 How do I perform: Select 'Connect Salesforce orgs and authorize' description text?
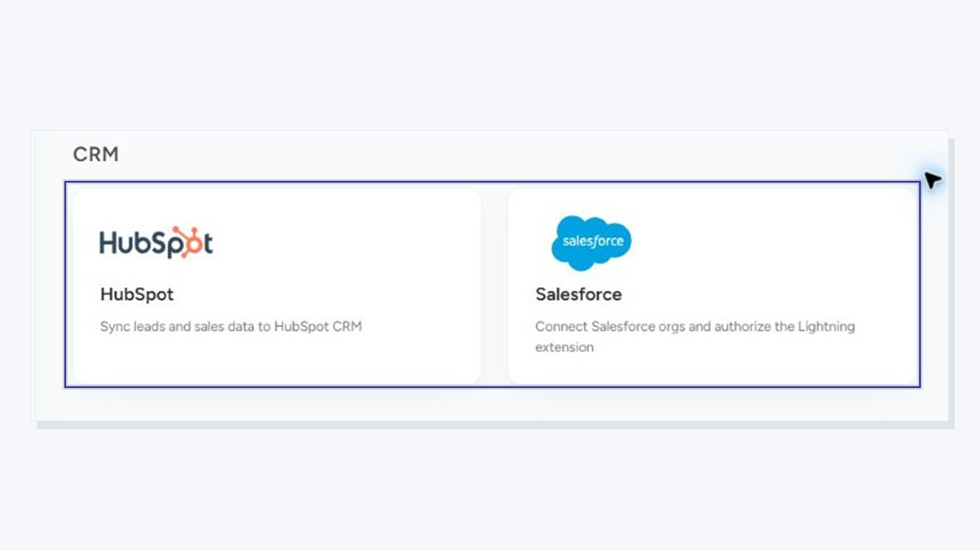point(695,336)
